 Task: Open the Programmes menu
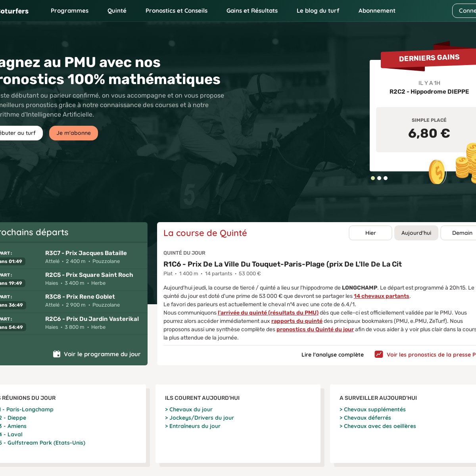pos(70,11)
